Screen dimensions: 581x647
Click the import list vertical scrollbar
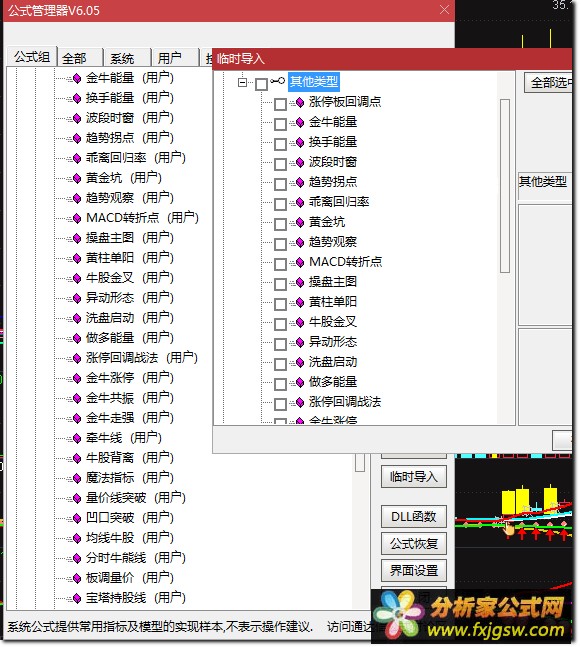point(505,186)
